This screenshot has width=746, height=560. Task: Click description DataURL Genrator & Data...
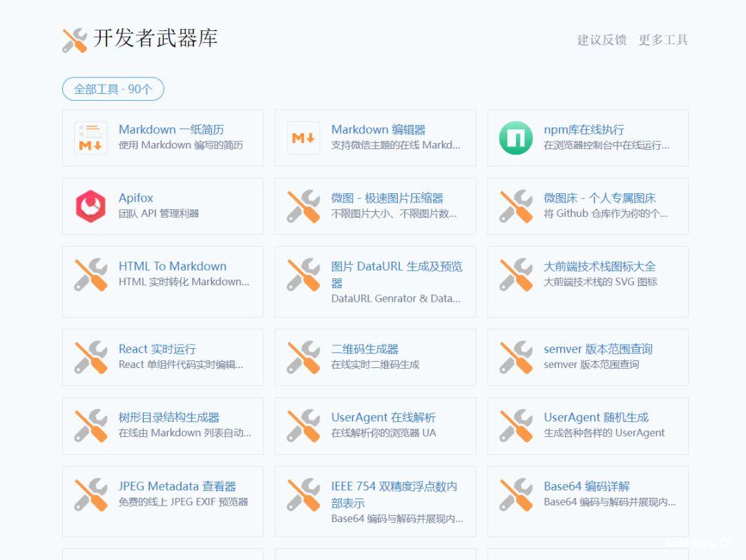pyautogui.click(x=396, y=298)
